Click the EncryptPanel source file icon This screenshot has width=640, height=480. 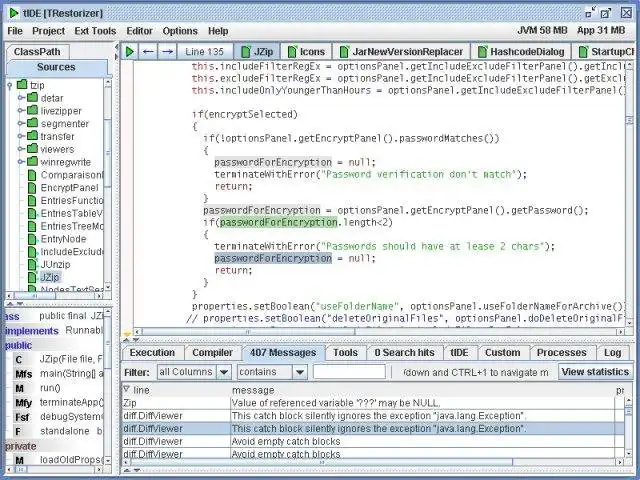32,188
